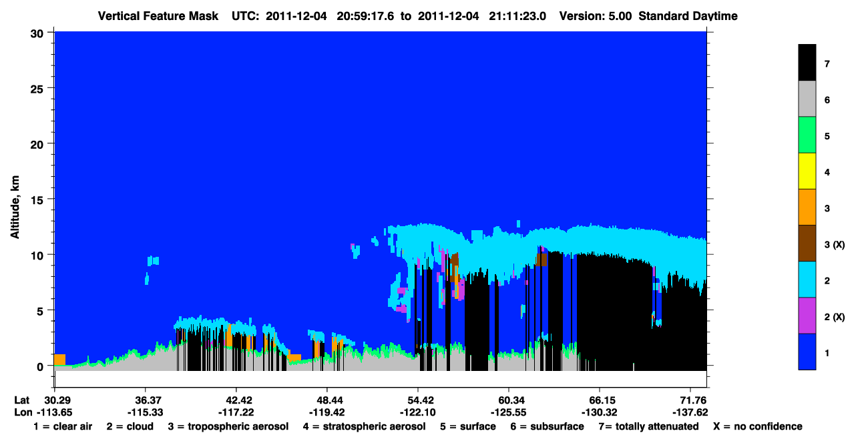Viewport: 868px width, 445px height.
Task: Click the blue swatch labeled 1
Action: pyautogui.click(x=807, y=352)
